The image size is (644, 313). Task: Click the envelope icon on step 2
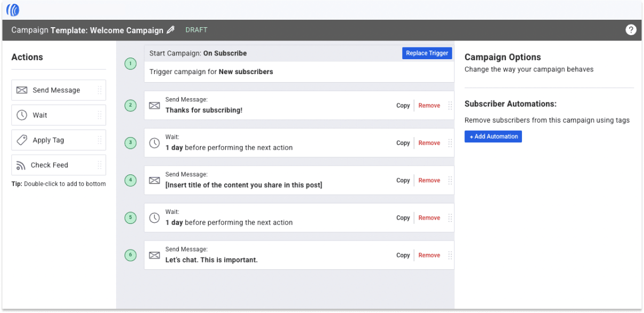[154, 105]
